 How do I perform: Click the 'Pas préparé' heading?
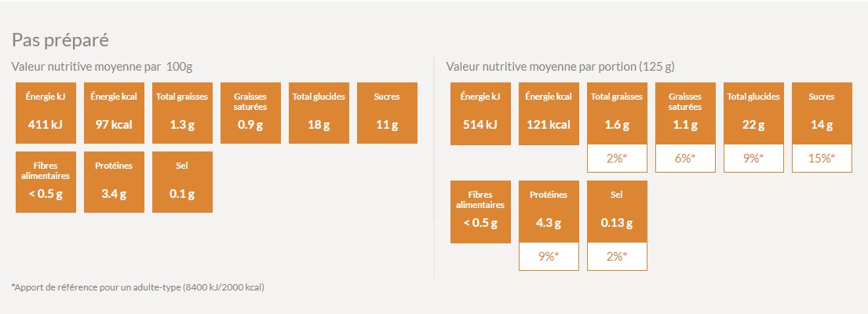(60, 40)
